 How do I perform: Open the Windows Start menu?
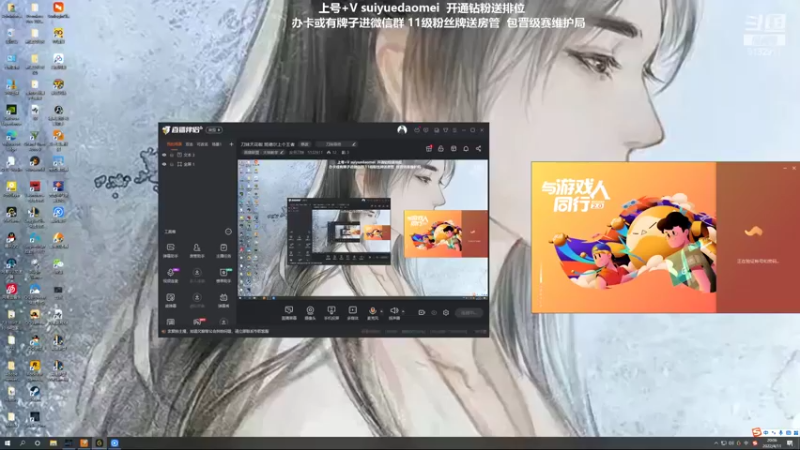click(x=7, y=443)
